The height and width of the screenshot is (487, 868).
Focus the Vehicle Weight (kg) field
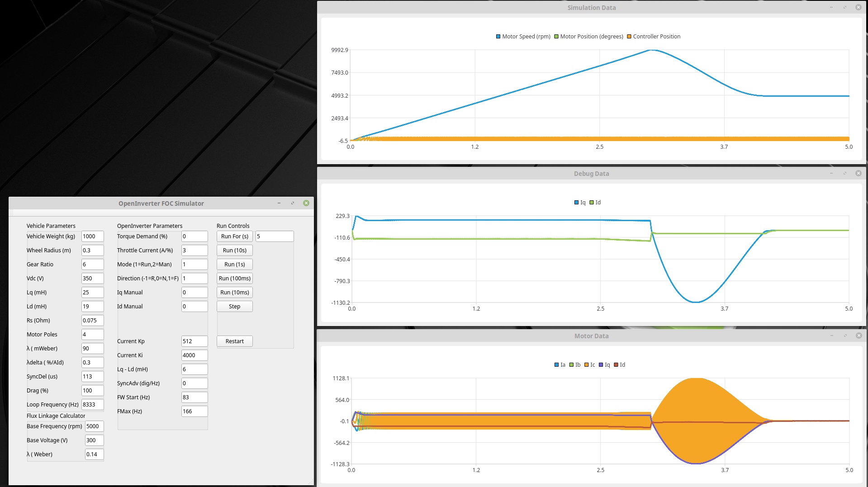click(x=92, y=236)
